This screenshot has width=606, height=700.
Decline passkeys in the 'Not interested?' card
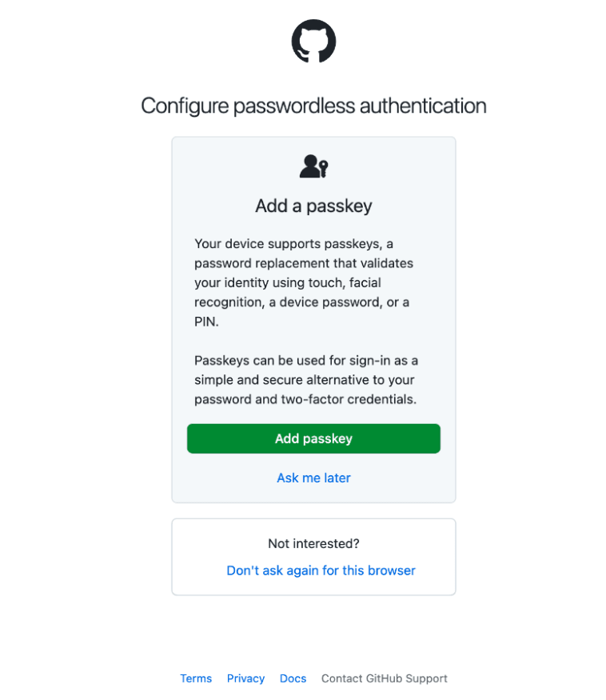(x=321, y=570)
